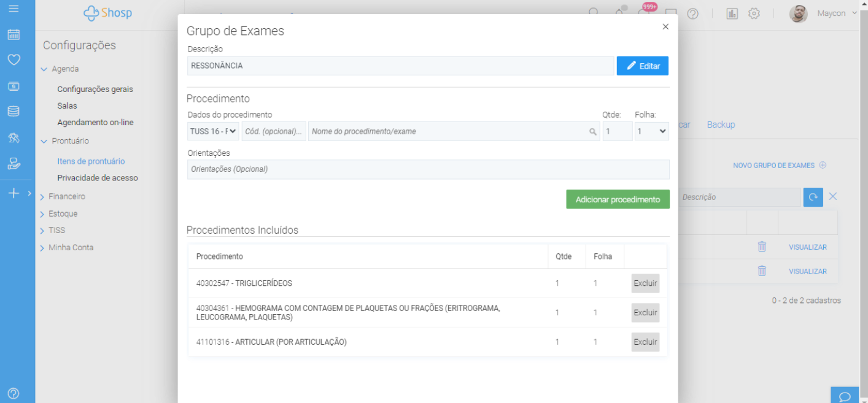Screen dimensions: 868x403
Task: Click the Adicionar procedimento button
Action: 618,199
